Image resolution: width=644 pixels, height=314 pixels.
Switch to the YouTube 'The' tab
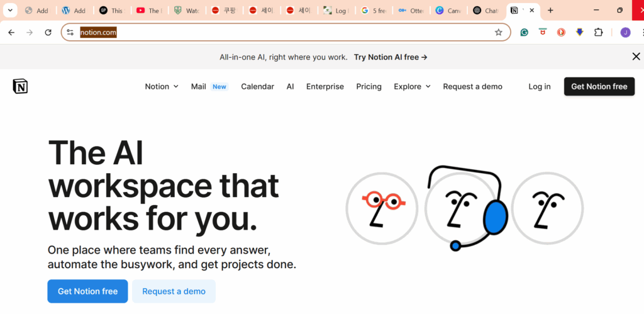(x=148, y=11)
